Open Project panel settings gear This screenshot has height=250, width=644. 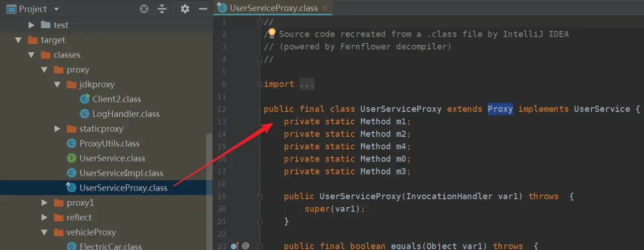pyautogui.click(x=185, y=9)
